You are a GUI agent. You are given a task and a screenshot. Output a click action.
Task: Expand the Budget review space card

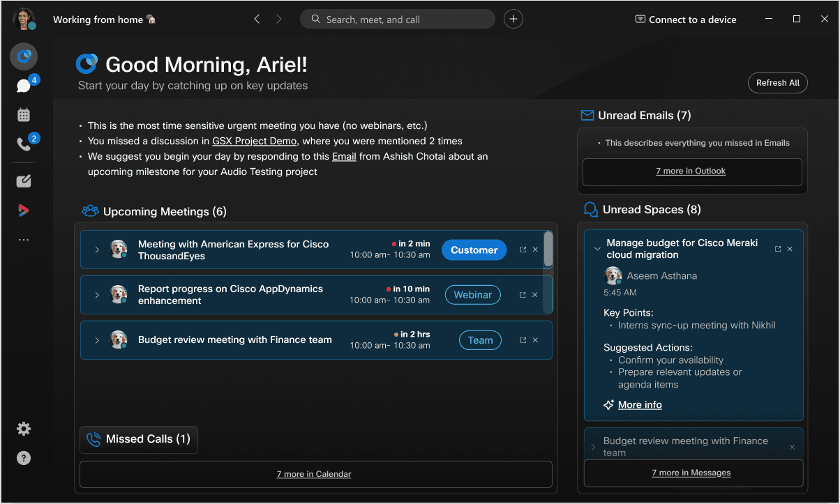593,447
